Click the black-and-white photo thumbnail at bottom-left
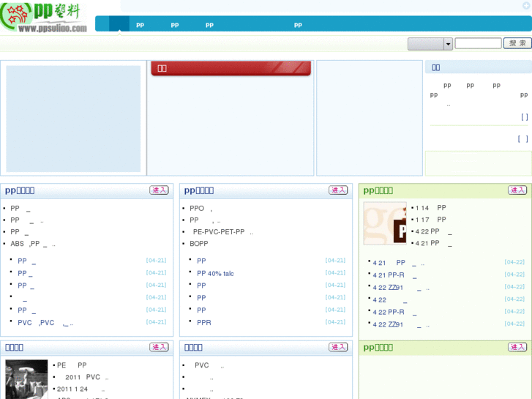Image resolution: width=532 pixels, height=399 pixels. (26, 379)
